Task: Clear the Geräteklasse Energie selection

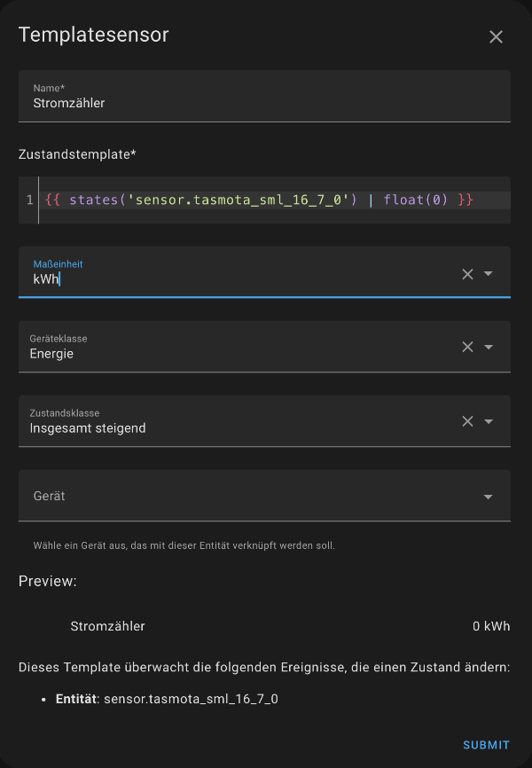Action: (467, 347)
